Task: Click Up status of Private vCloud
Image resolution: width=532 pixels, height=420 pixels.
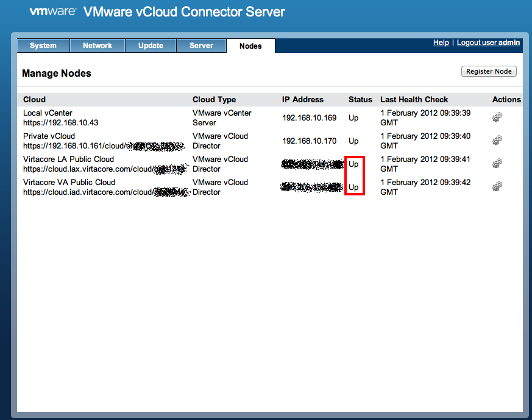Action: [x=353, y=141]
